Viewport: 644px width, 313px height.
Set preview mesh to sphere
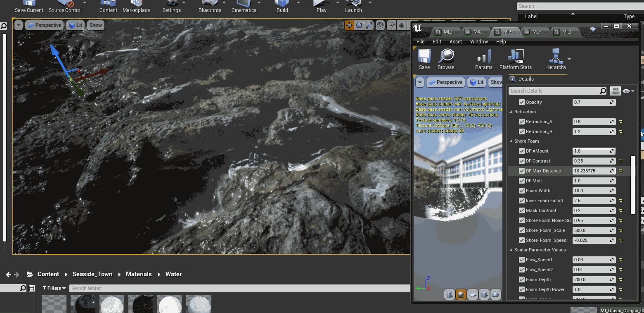(461, 294)
